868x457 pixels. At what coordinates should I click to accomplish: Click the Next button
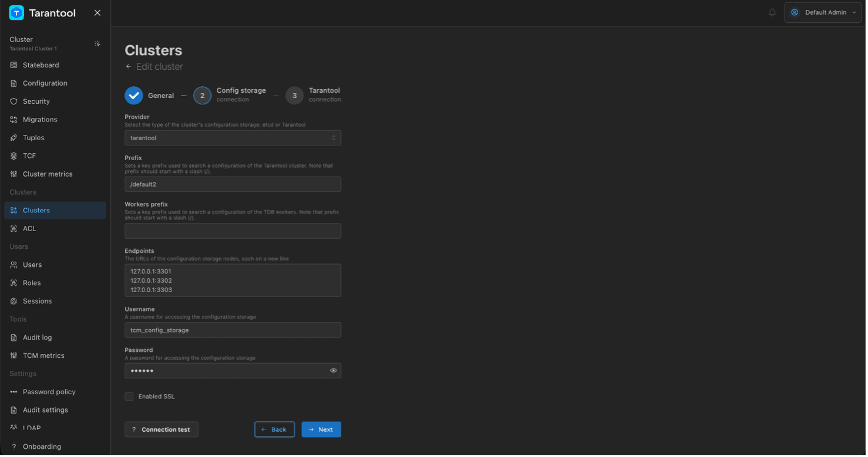coord(321,430)
